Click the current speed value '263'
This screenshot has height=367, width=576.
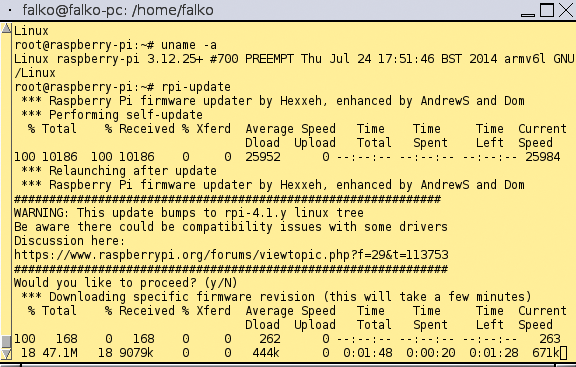[x=550, y=339]
